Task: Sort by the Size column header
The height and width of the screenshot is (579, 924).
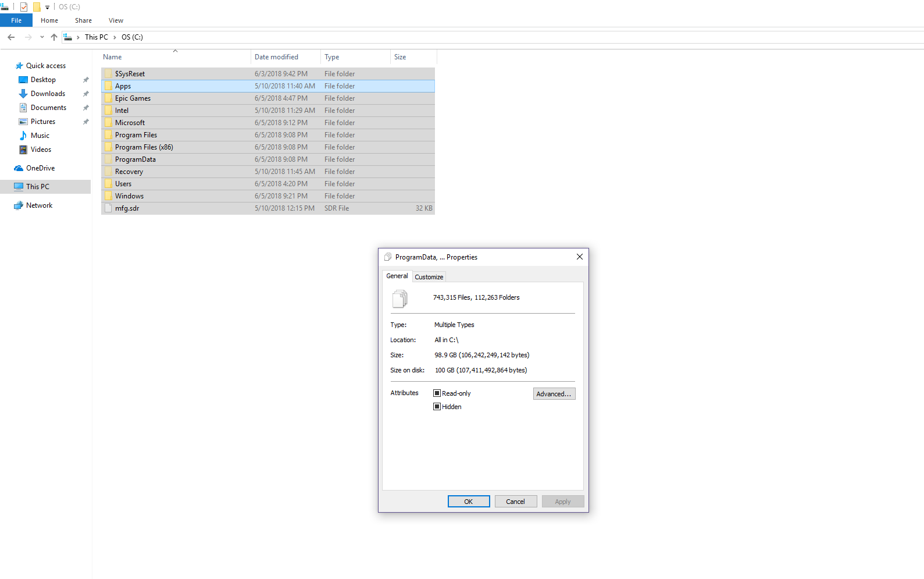Action: 413,57
